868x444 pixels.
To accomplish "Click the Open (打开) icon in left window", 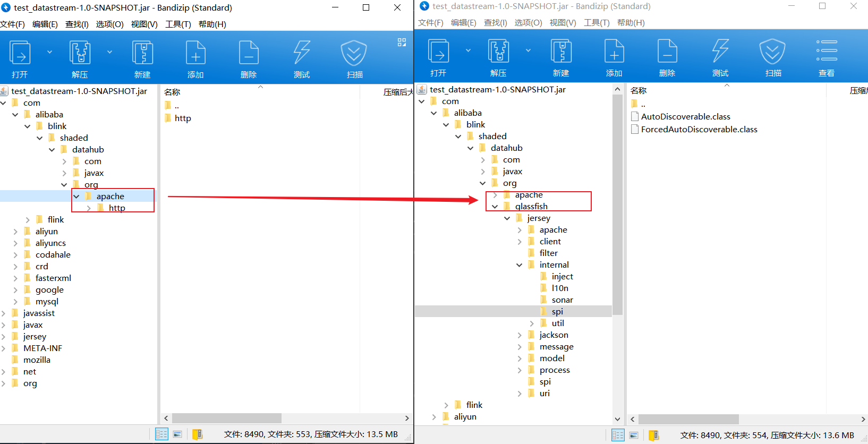I will point(20,53).
